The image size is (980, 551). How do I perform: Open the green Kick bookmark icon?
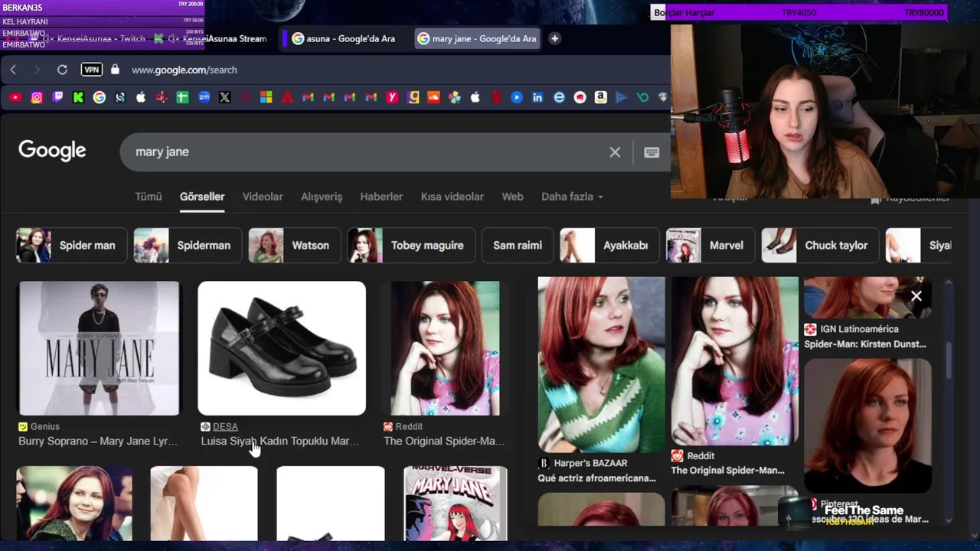78,97
